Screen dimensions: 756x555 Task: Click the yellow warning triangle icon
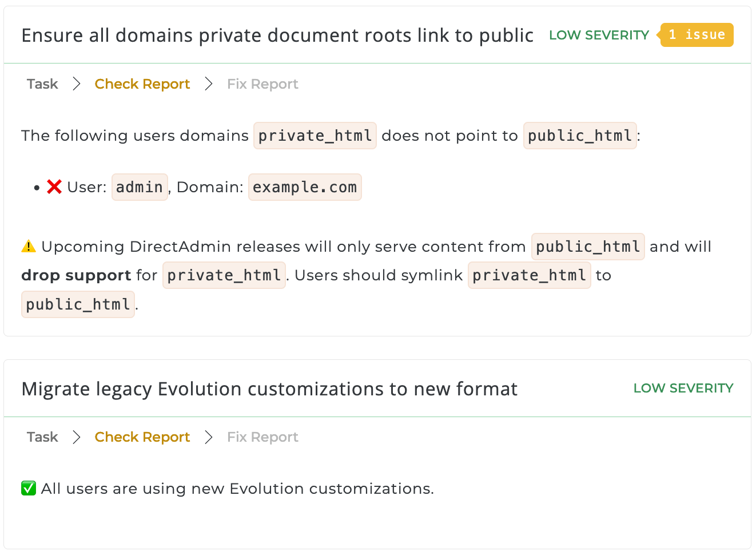29,247
